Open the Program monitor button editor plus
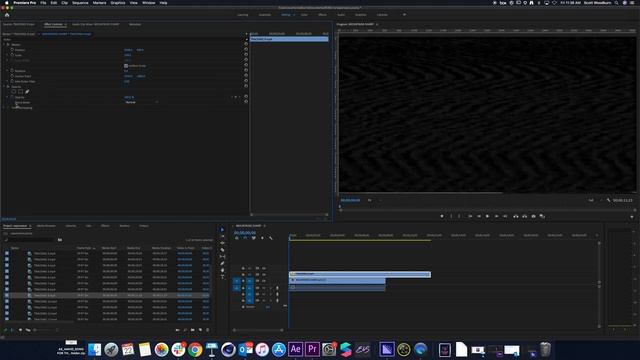640x360 pixels. 632,216
